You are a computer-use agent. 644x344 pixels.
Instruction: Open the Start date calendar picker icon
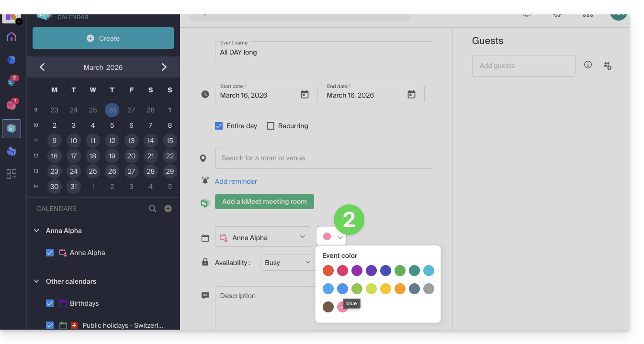click(305, 94)
